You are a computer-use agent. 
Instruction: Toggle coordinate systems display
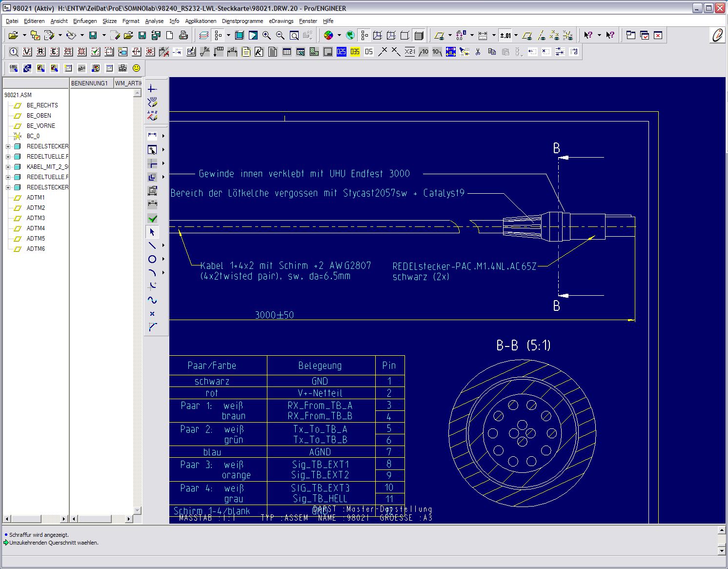[x=568, y=35]
